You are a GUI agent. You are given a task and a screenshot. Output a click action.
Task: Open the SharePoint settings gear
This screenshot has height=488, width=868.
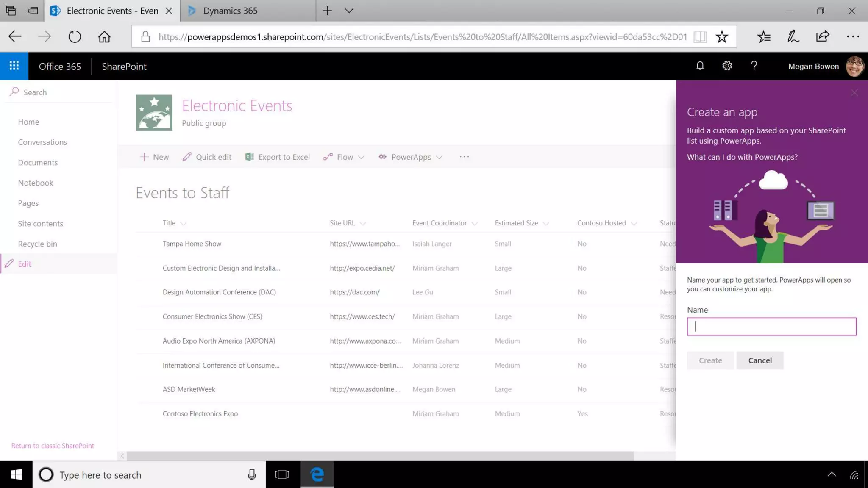pos(727,66)
